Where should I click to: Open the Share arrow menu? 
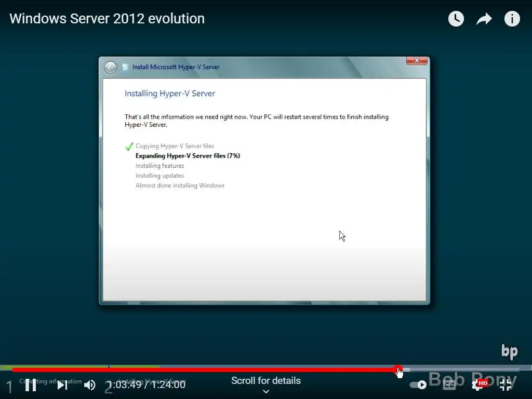pyautogui.click(x=484, y=19)
